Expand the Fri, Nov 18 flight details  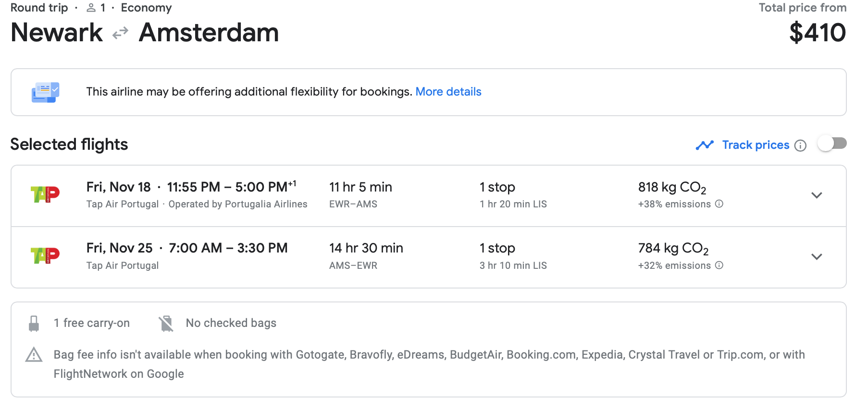[817, 195]
